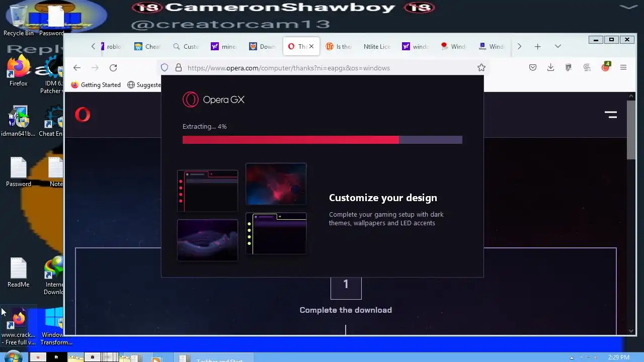Select the yellow-accent theme preview thumbnail
This screenshot has height=362, width=644.
click(x=276, y=233)
